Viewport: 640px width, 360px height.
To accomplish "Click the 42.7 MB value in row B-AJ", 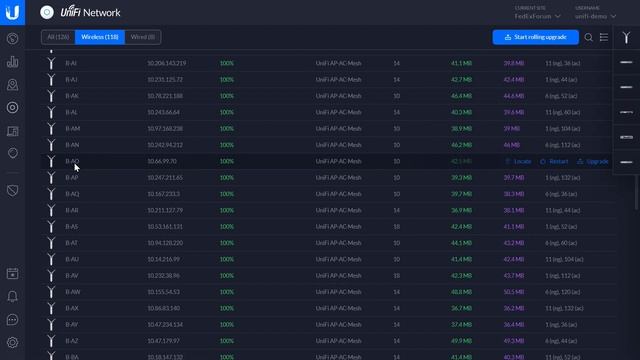I will [462, 80].
